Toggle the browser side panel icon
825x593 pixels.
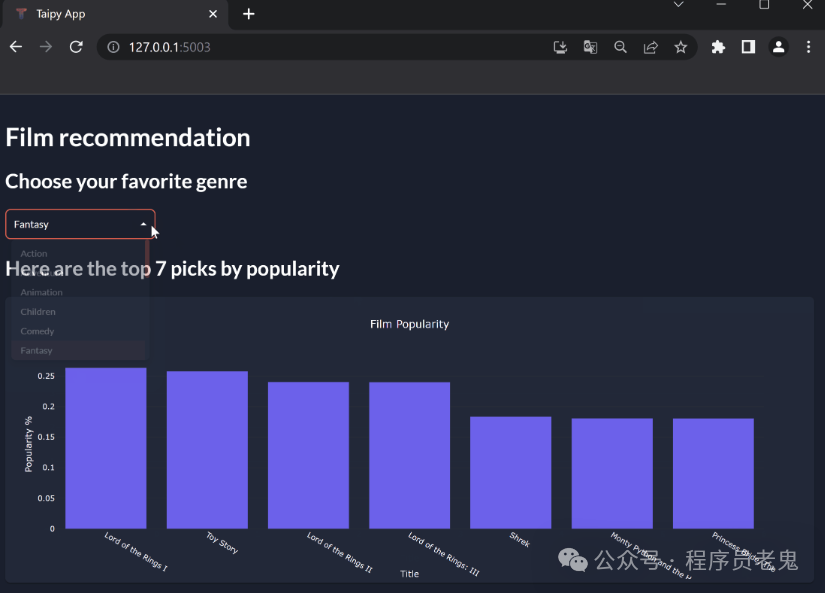pyautogui.click(x=748, y=47)
